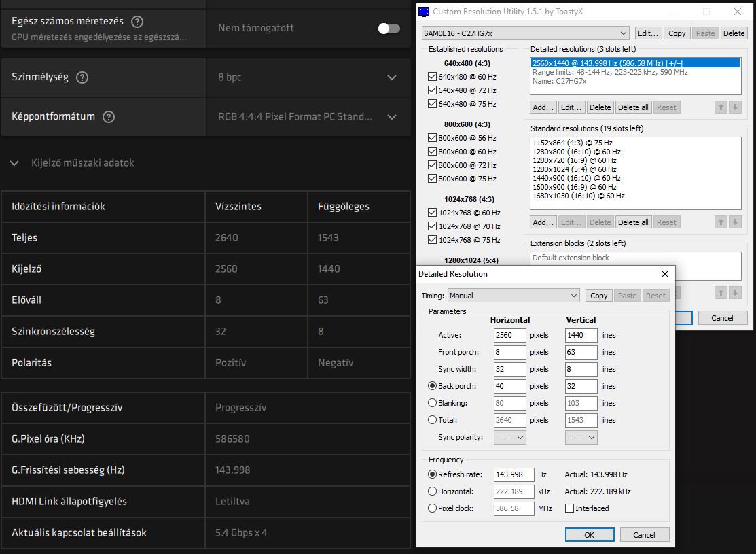Open help icon beside Képpontformátum
The width and height of the screenshot is (756, 554).
pos(109,116)
